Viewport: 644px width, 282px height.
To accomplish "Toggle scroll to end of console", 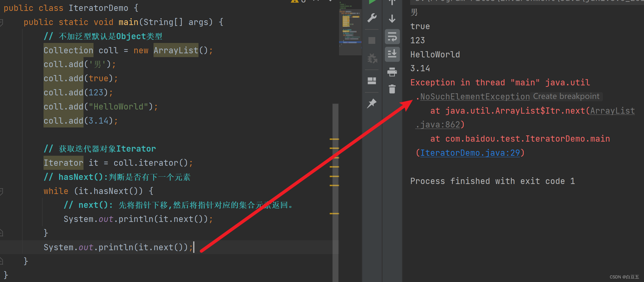I will coord(392,54).
